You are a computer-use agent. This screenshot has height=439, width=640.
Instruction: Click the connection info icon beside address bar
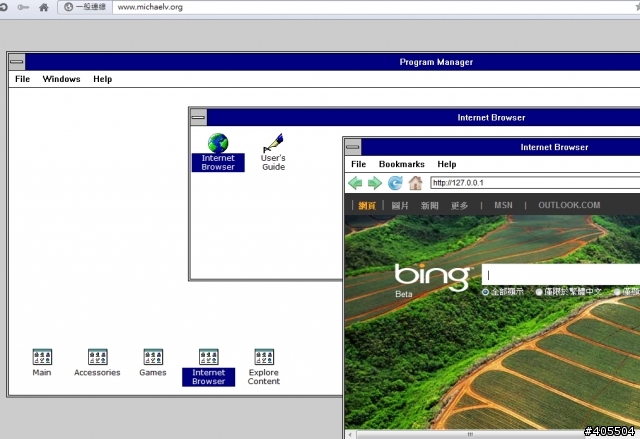click(x=69, y=7)
